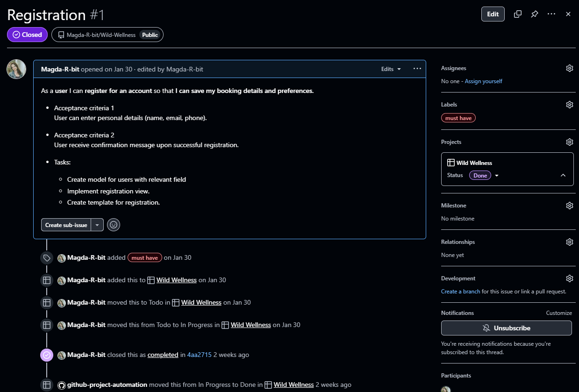
Task: Click must have label in timeline event
Action: click(x=145, y=257)
